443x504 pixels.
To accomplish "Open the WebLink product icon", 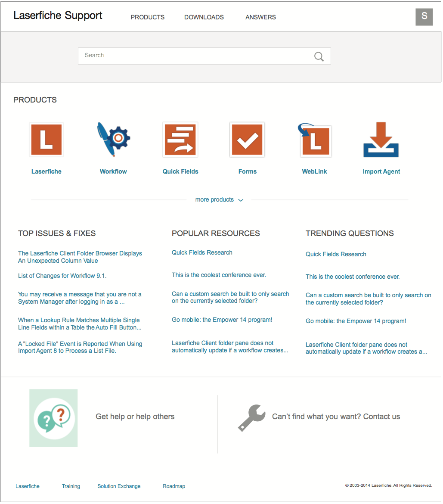I will pyautogui.click(x=315, y=140).
